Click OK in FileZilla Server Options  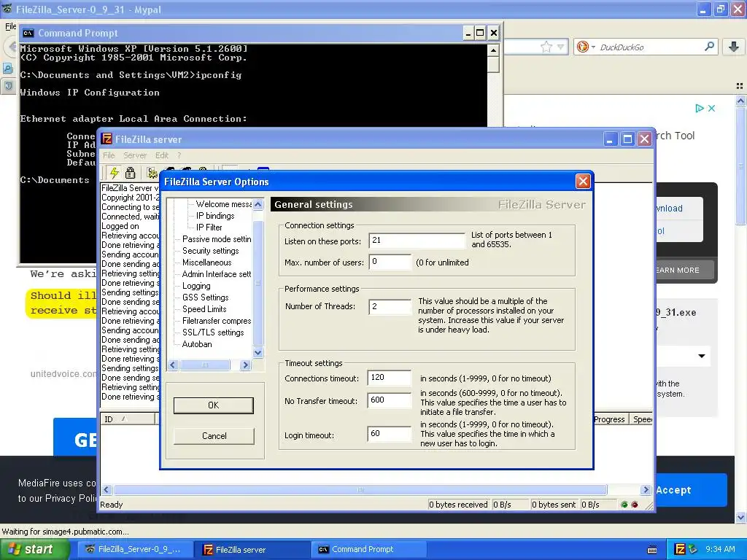tap(214, 405)
